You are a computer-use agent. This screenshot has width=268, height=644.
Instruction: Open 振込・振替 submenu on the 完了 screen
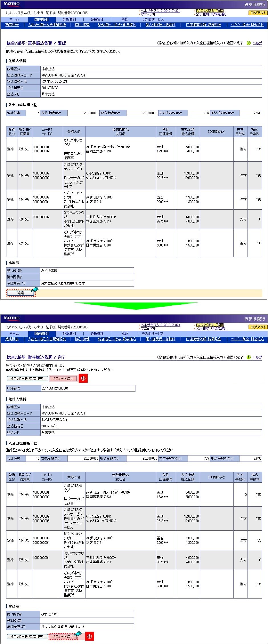tap(82, 339)
